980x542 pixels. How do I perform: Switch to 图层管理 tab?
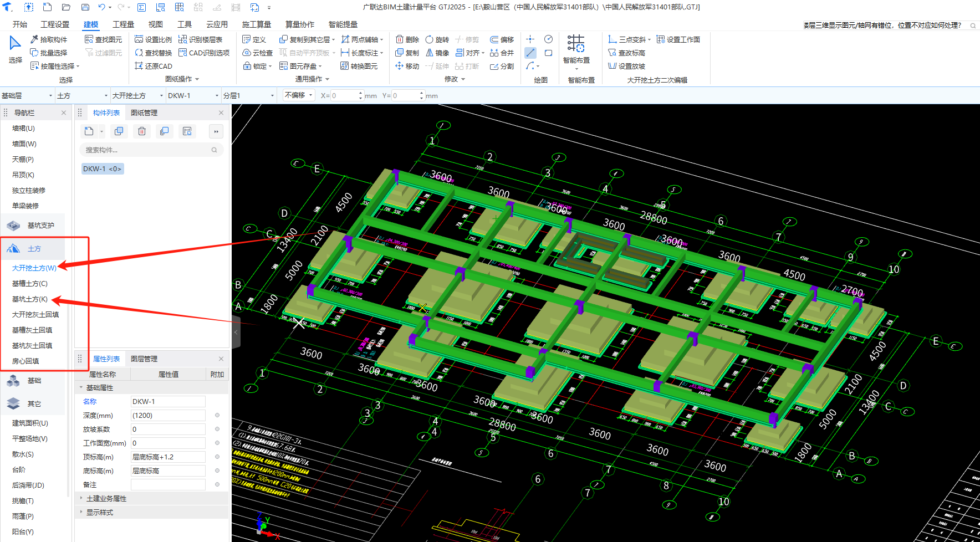(144, 359)
